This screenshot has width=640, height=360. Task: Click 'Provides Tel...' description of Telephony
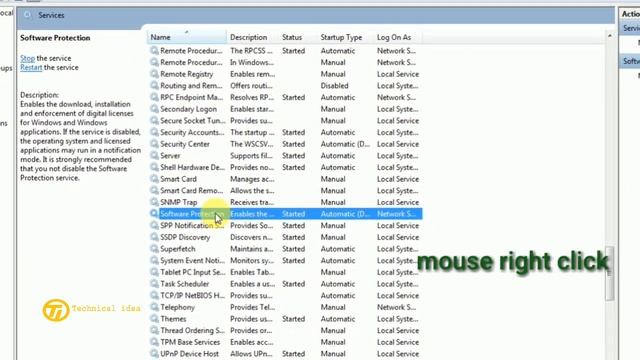click(252, 307)
